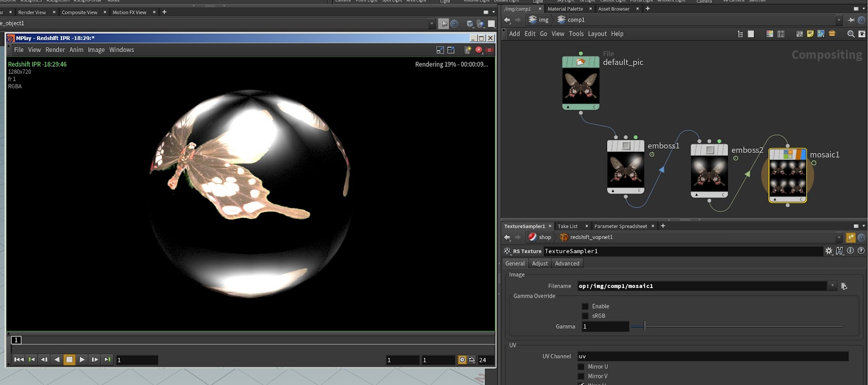Click the redshift_vopnet1 path segment
The width and height of the screenshot is (868, 385).
click(586, 238)
